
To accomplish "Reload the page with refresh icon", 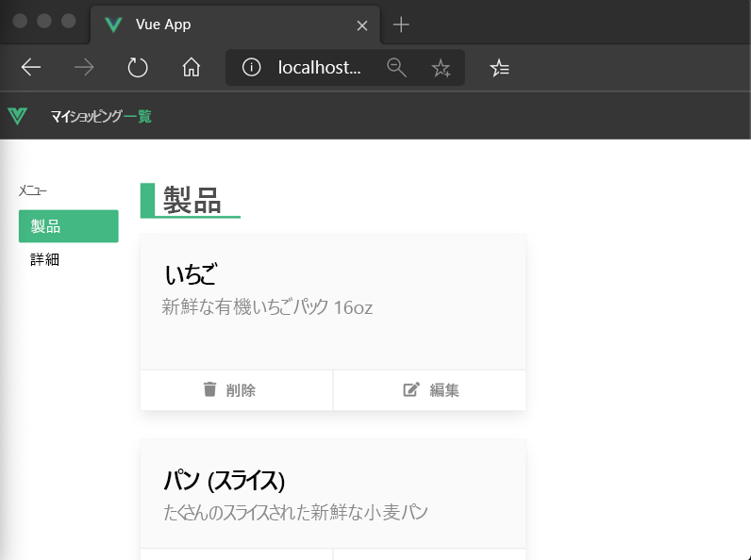I will (x=138, y=68).
